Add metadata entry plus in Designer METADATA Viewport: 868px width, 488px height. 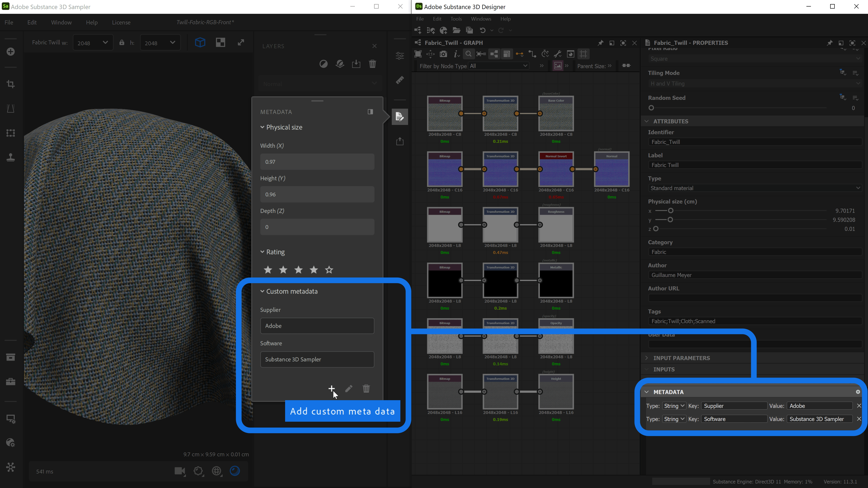coord(858,392)
